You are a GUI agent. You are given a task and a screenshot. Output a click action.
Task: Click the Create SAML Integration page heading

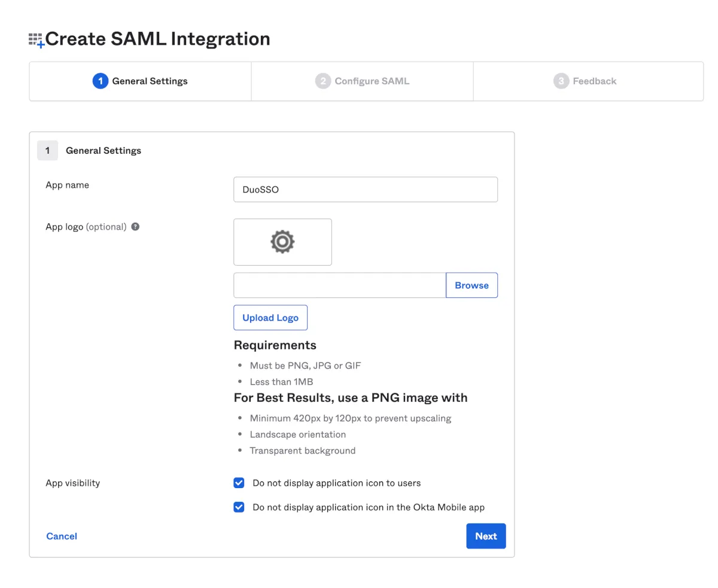coord(158,39)
